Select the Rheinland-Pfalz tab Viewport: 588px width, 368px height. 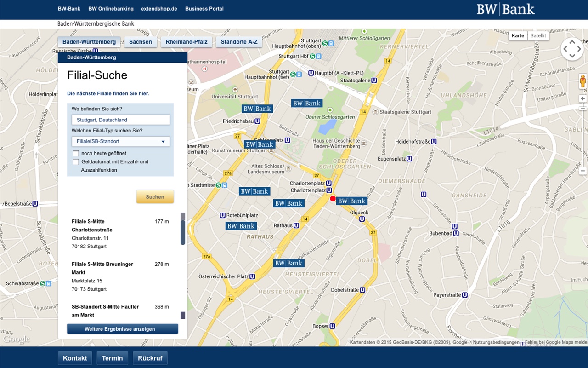coord(187,42)
